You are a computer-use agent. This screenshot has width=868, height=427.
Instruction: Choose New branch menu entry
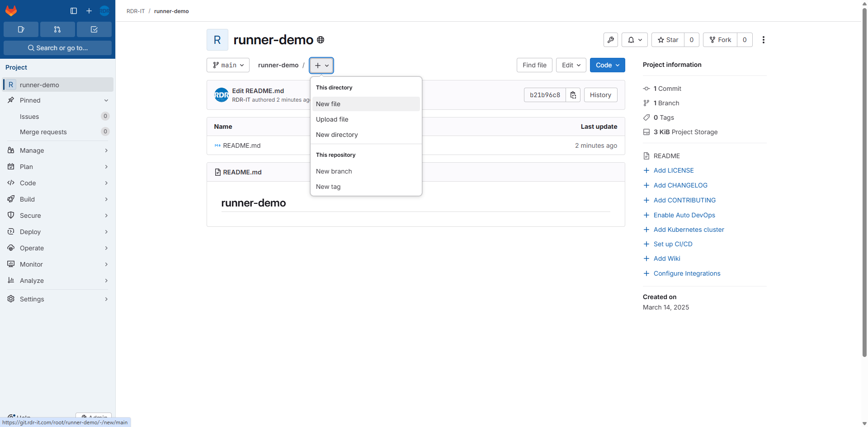334,171
